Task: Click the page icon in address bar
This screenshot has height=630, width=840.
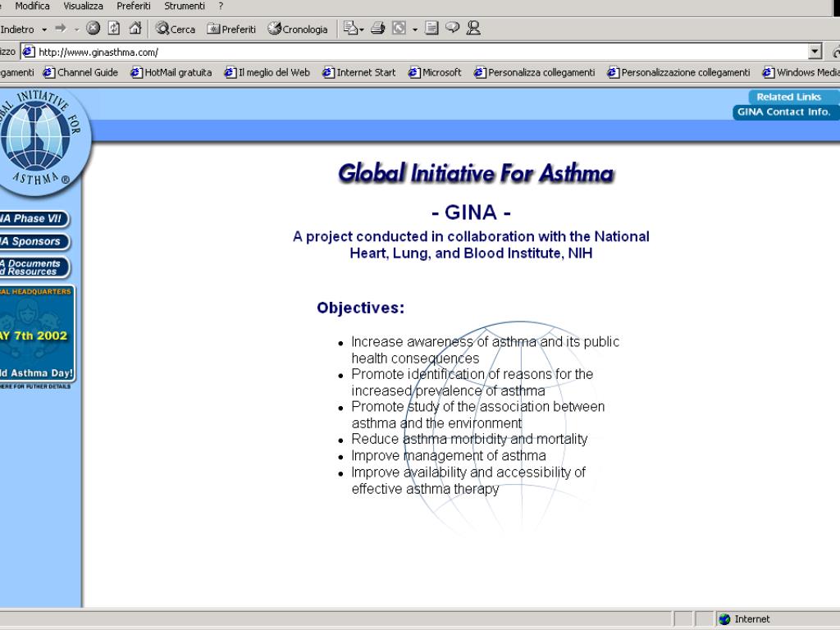Action: coord(29,52)
